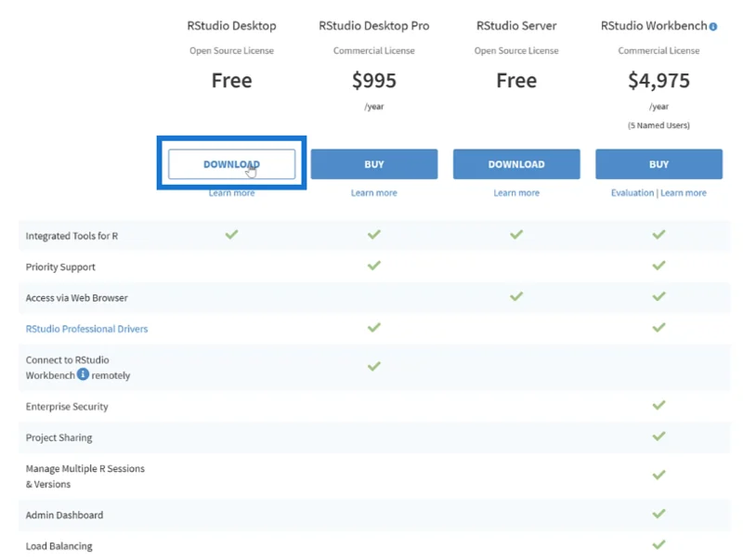Click the Admin Dashboard row label
This screenshot has height=560, width=743.
(64, 515)
